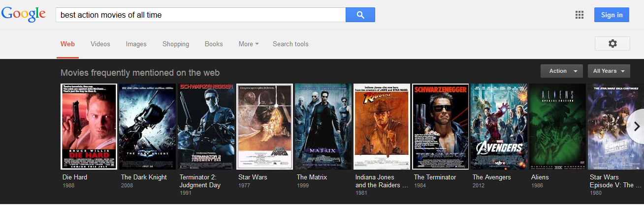Viewport: 644px width, 207px height.
Task: Open the Books results tab
Action: (214, 44)
